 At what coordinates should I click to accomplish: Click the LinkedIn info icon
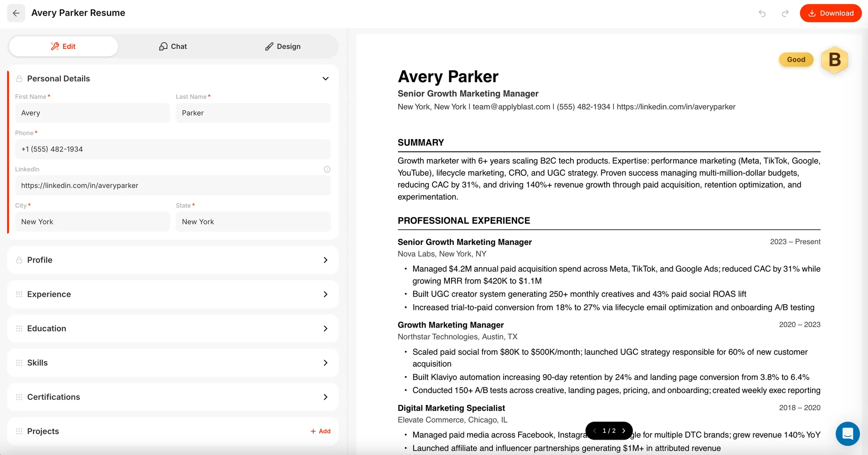[327, 169]
